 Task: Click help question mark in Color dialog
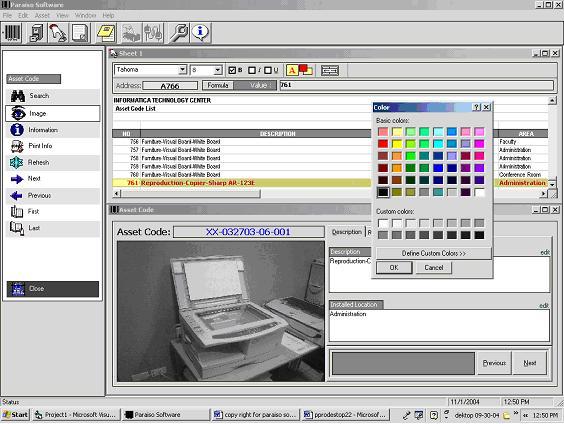point(476,107)
